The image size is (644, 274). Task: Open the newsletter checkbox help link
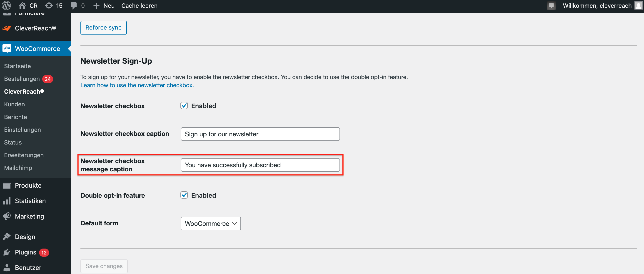tap(137, 85)
